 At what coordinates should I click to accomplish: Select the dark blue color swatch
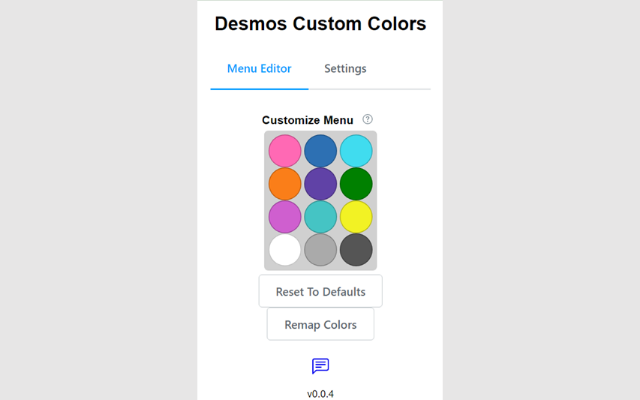(320, 151)
